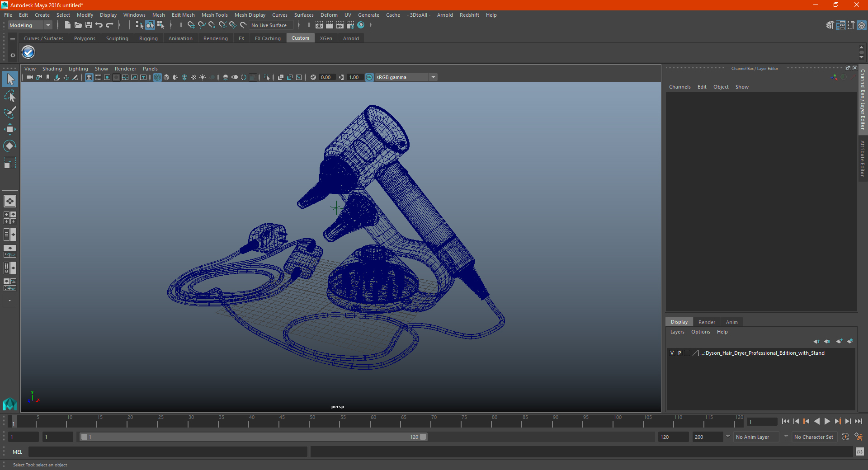Activate the Move tool
The image size is (868, 470).
point(10,129)
